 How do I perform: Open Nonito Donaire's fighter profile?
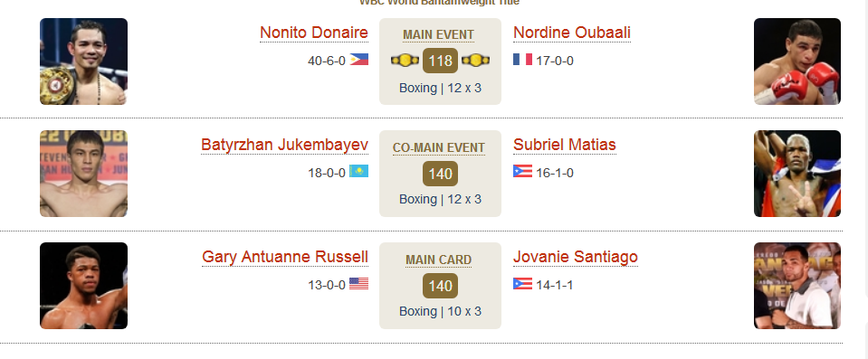pyautogui.click(x=314, y=33)
